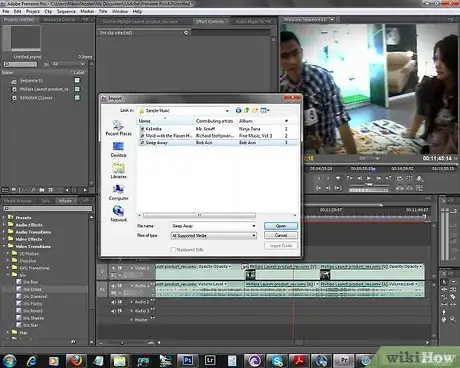Open Firefox from the taskbar
The image size is (460, 368).
[x=76, y=360]
